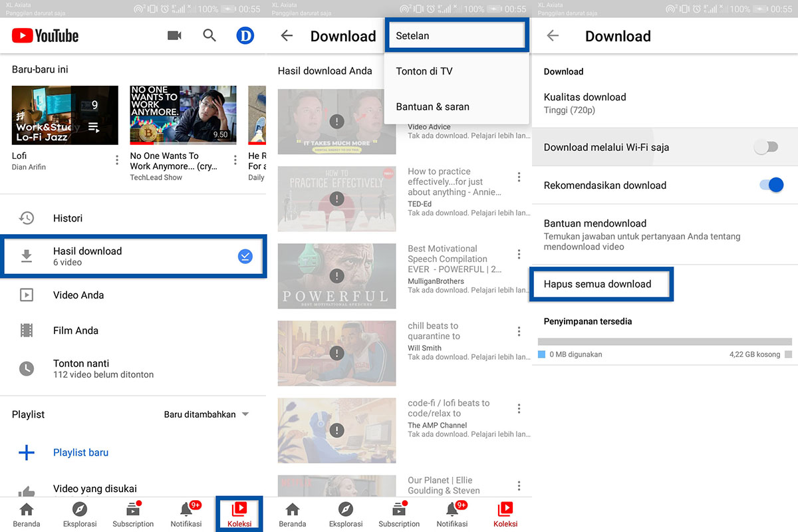Tap the Histori clock icon
Screen dimensions: 798x532
coord(27,218)
